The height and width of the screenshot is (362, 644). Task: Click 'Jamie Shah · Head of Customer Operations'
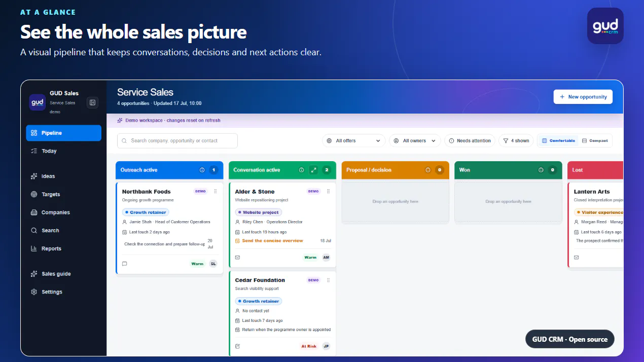pos(169,222)
